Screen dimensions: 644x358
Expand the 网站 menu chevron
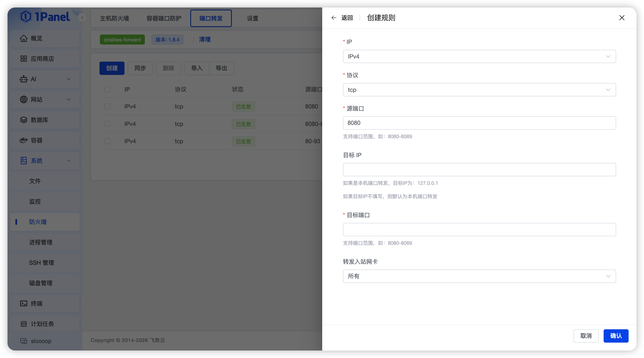tap(69, 99)
